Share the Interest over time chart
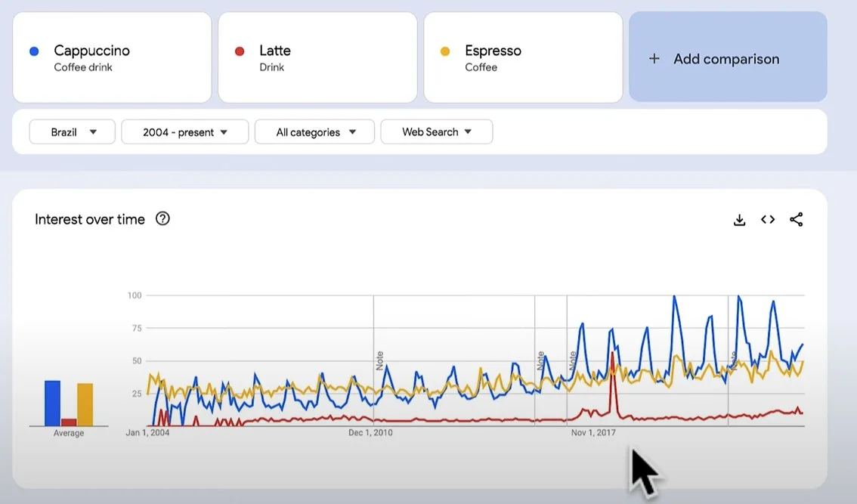The image size is (857, 504). (x=796, y=220)
